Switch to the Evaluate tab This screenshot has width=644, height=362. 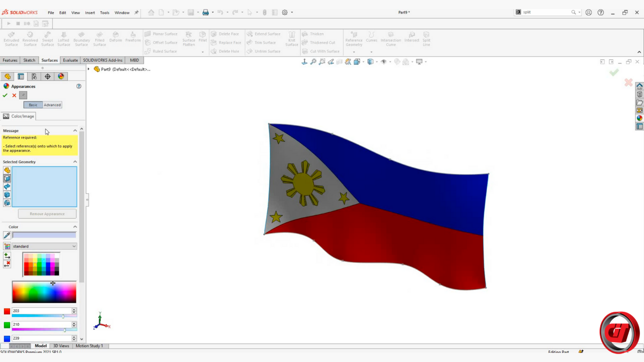point(70,60)
